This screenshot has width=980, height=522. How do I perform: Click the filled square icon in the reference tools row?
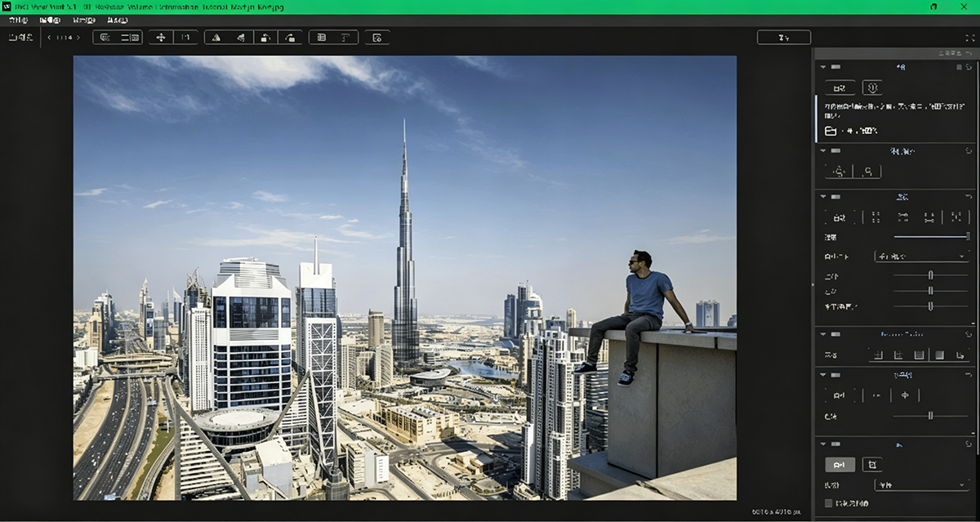pyautogui.click(x=939, y=355)
